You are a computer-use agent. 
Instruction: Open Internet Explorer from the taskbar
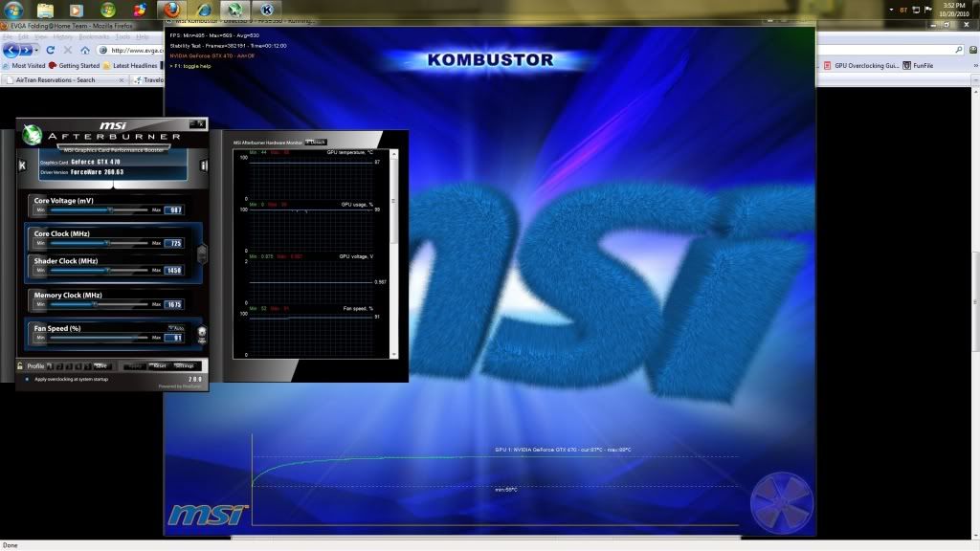[204, 10]
